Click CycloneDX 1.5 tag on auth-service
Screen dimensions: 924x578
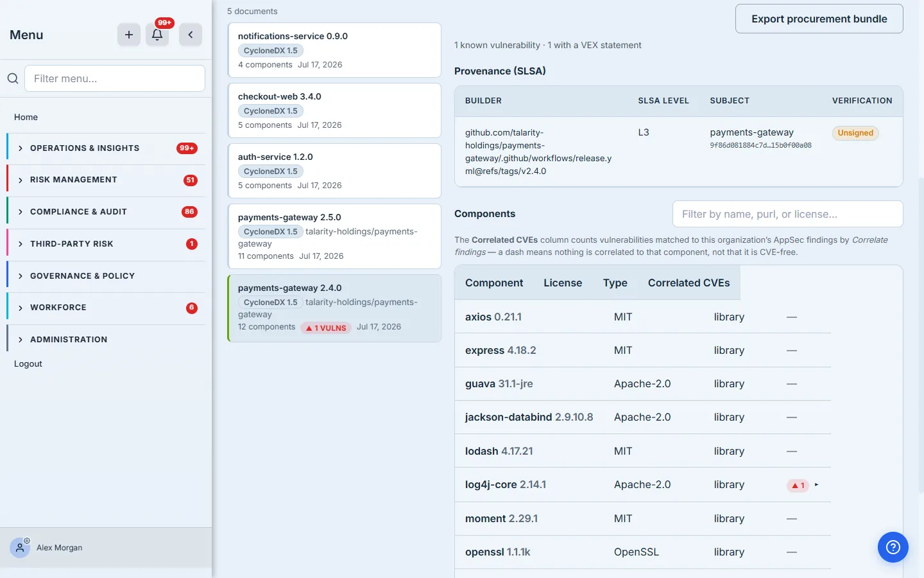pyautogui.click(x=271, y=171)
